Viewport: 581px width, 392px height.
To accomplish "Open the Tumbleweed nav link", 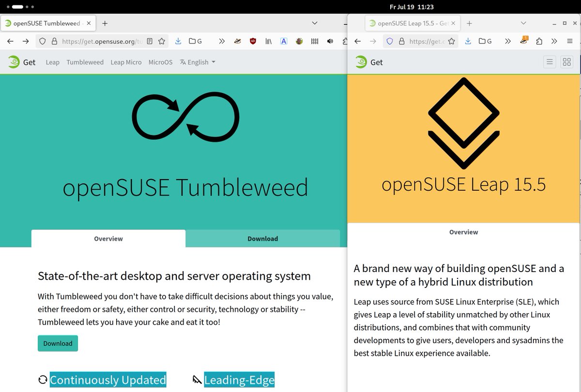I will [85, 62].
